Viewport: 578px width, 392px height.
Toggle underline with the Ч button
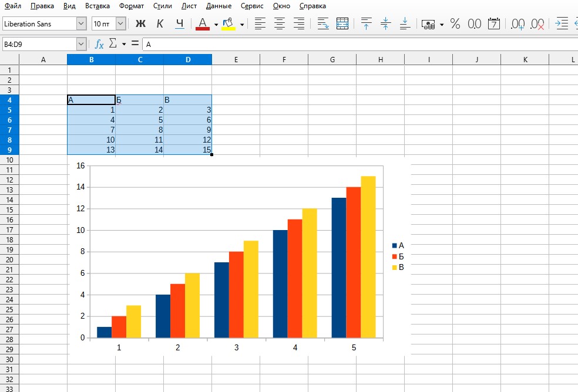click(x=180, y=24)
